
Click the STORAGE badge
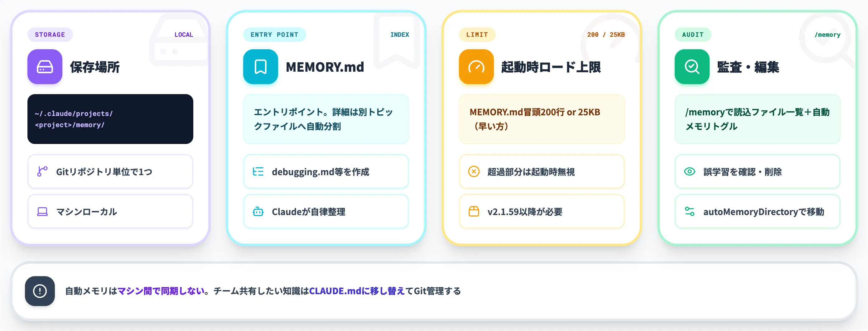click(x=50, y=35)
